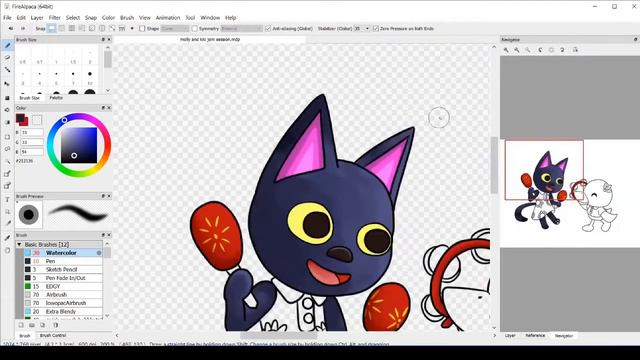
Task: Select the Dot tool below Eraser
Action: pyautogui.click(x=7, y=70)
